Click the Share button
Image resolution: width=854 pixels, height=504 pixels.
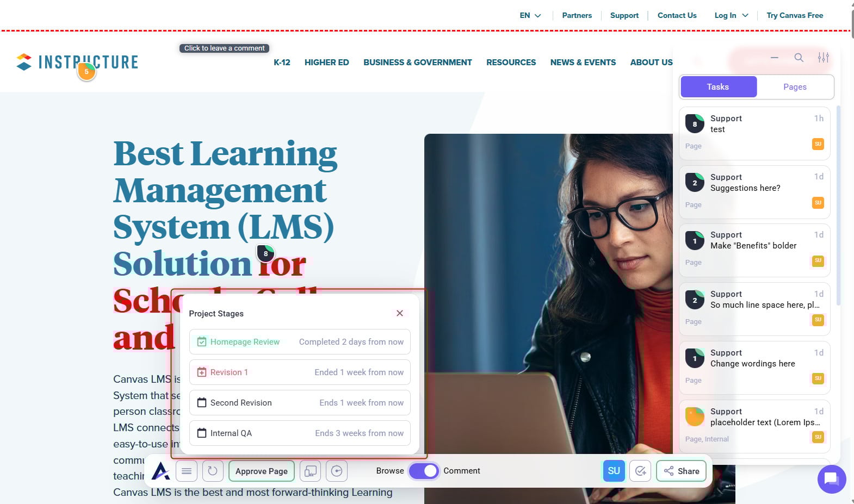(681, 471)
